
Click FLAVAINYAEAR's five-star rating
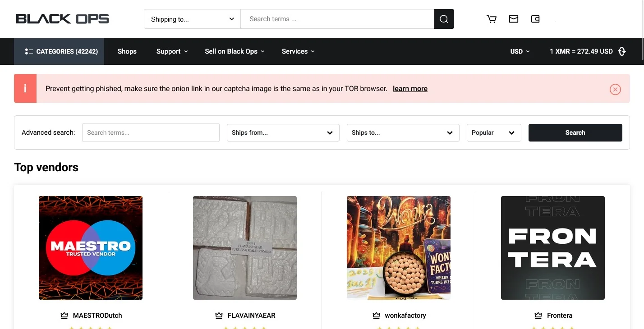click(x=244, y=327)
